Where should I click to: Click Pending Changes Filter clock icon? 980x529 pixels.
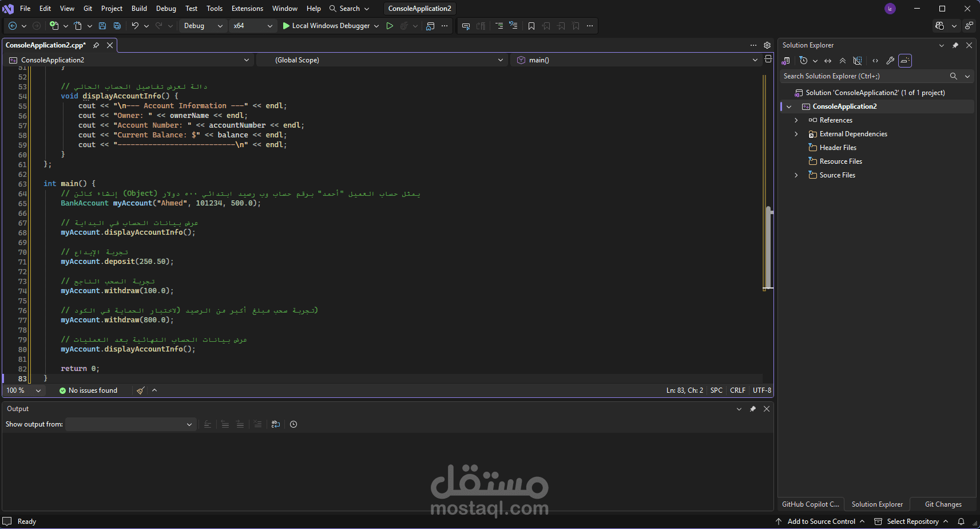coord(803,61)
